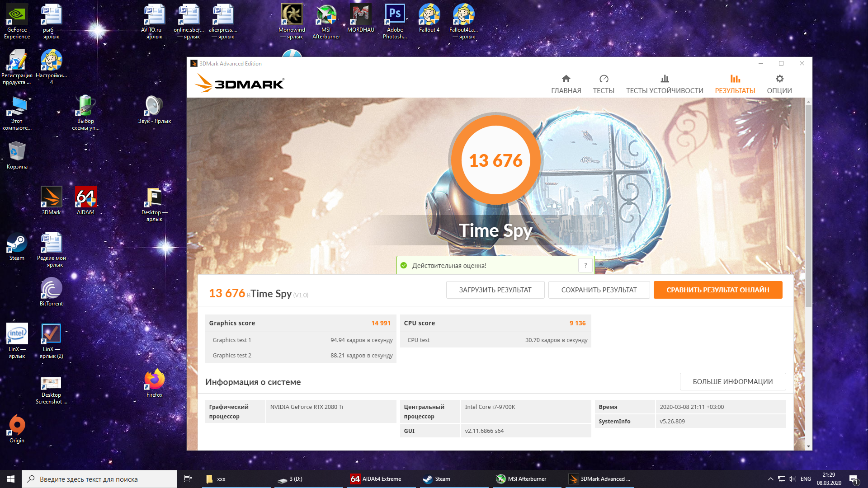868x488 pixels.
Task: Click the 3DMark logo
Action: click(240, 84)
